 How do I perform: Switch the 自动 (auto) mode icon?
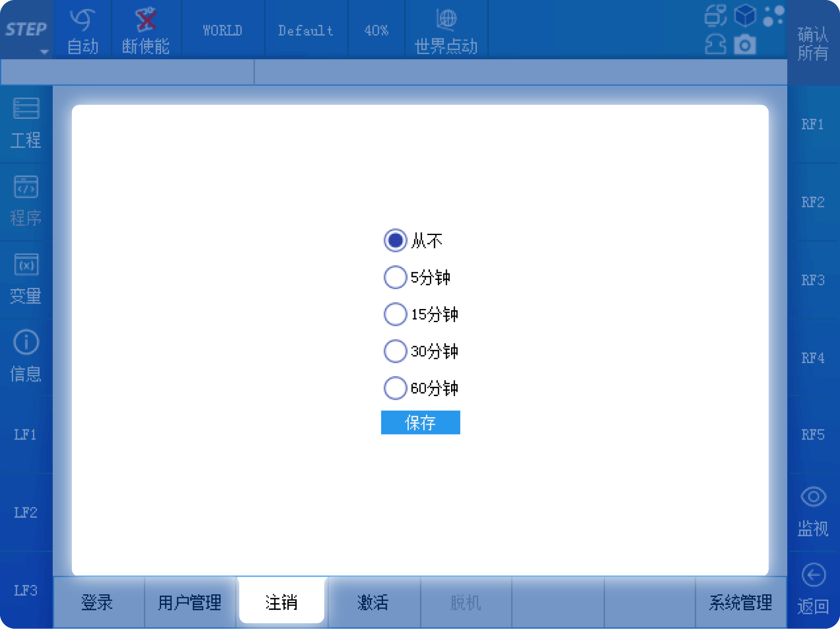(x=83, y=30)
